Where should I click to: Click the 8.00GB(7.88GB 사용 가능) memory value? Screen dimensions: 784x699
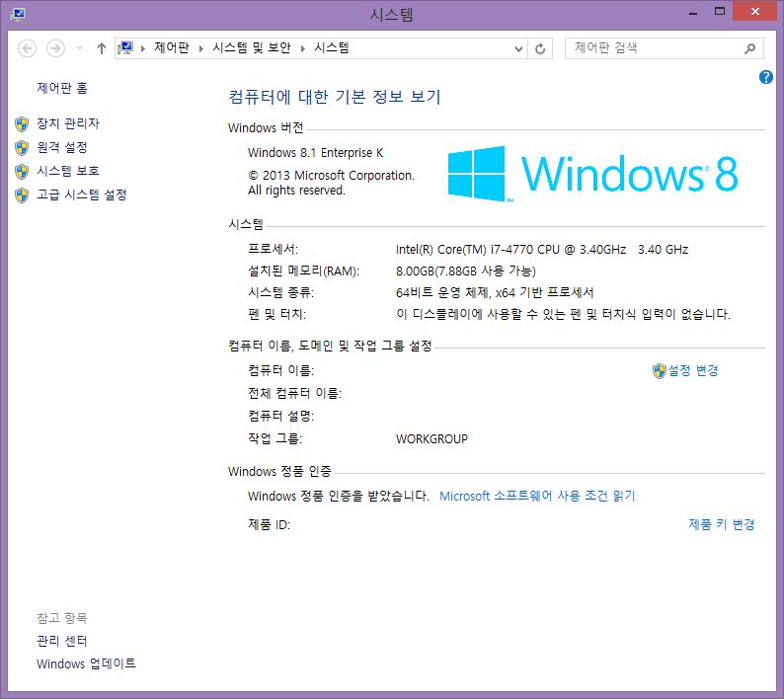[x=465, y=271]
